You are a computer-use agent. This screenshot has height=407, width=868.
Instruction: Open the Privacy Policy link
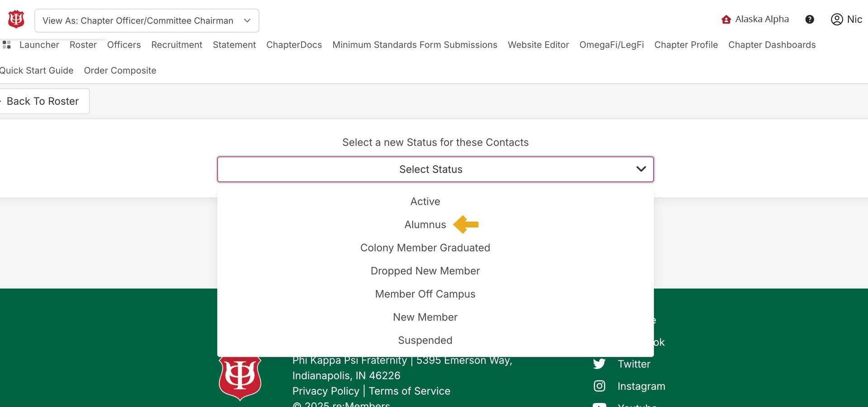coord(325,391)
